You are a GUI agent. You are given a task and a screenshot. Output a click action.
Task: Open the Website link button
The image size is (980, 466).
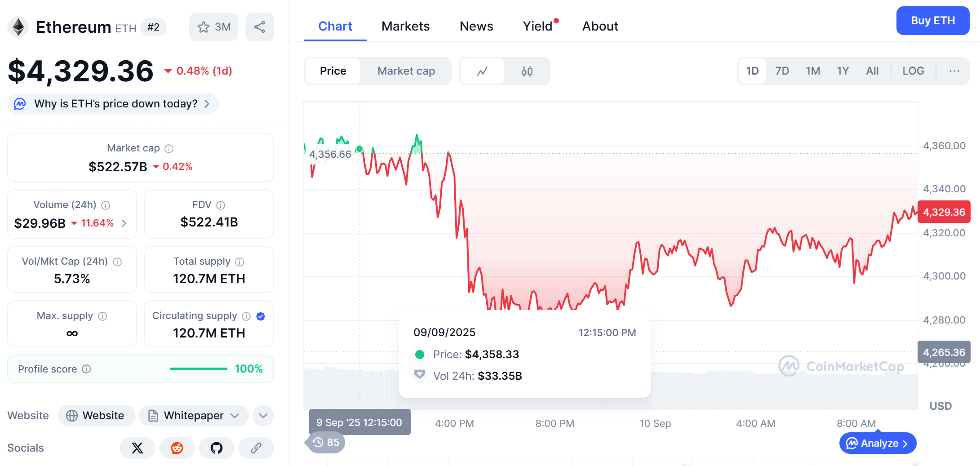click(96, 416)
